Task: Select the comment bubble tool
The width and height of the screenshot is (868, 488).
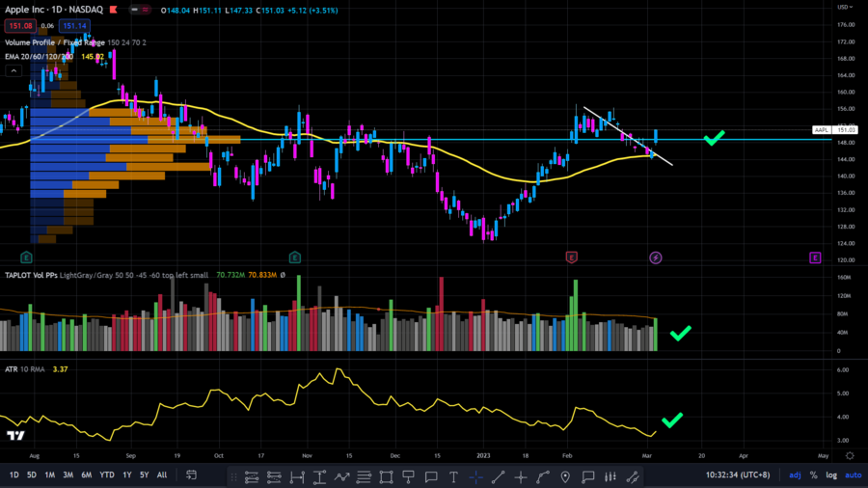Action: (x=431, y=476)
